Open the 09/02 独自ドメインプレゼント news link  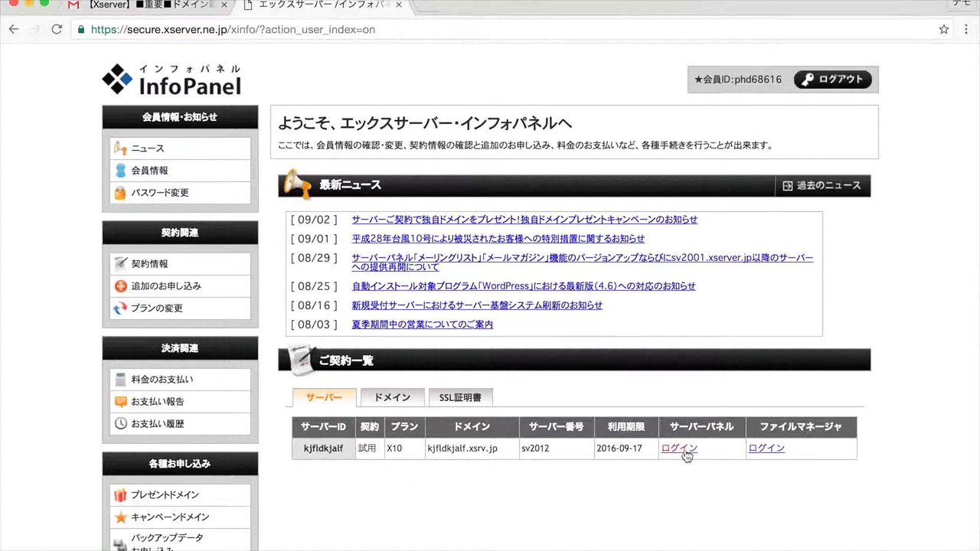click(x=524, y=219)
